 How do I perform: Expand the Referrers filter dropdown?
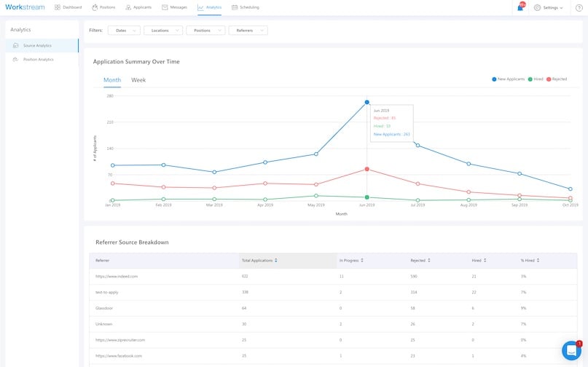click(248, 31)
